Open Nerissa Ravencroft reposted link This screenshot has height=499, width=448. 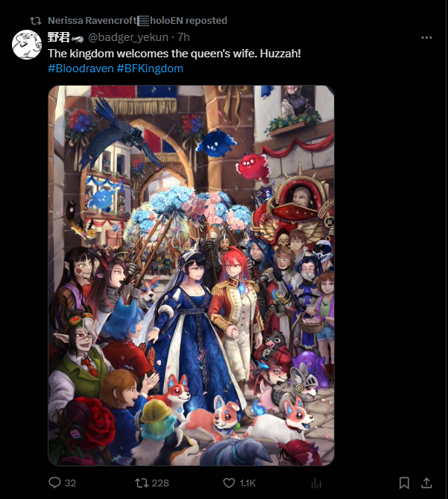tap(138, 21)
